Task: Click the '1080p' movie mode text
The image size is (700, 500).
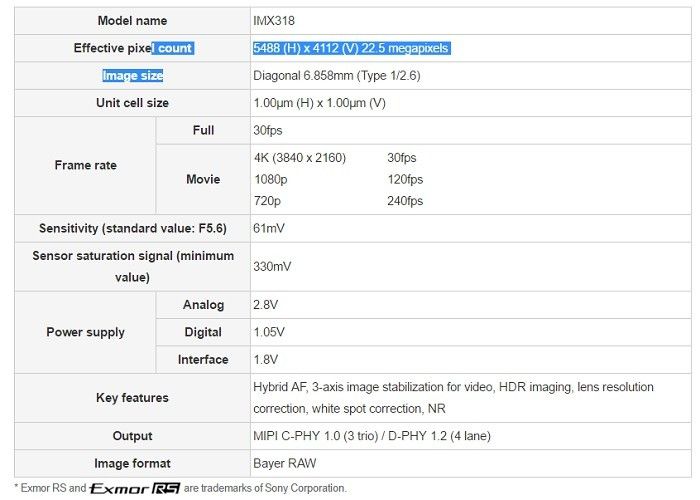Action: click(x=271, y=179)
